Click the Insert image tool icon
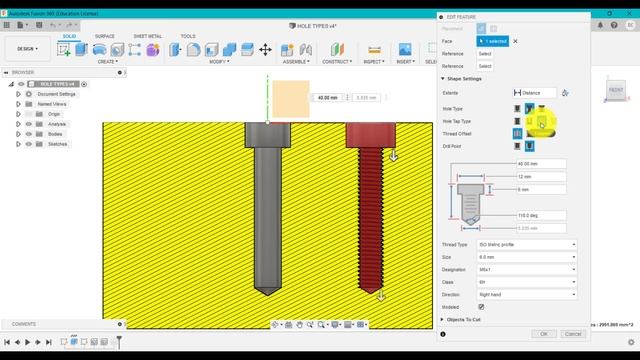 (x=405, y=50)
